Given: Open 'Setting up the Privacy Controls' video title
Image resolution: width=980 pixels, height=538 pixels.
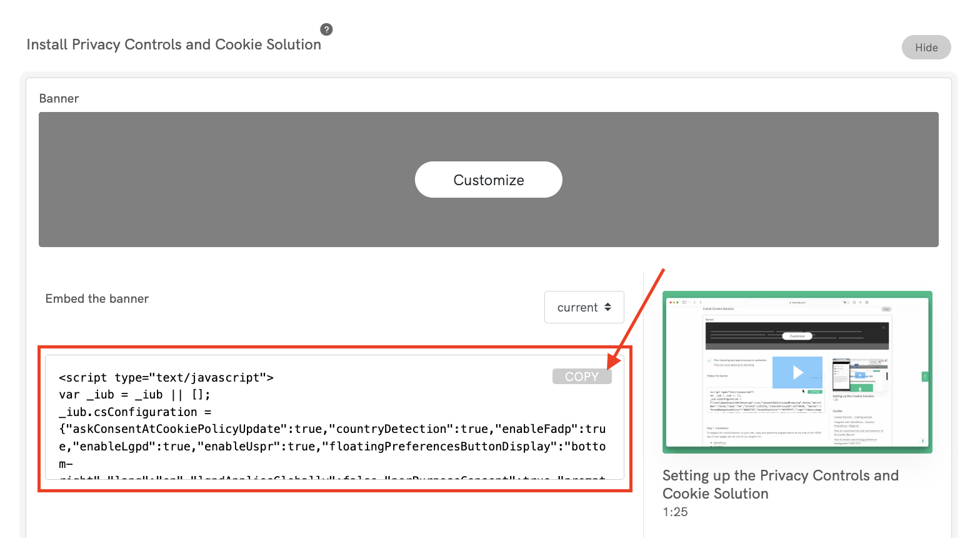Looking at the screenshot, I should click(780, 484).
